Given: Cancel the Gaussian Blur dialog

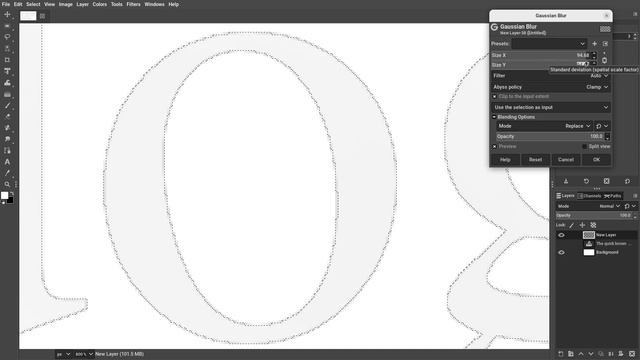Looking at the screenshot, I should [566, 160].
